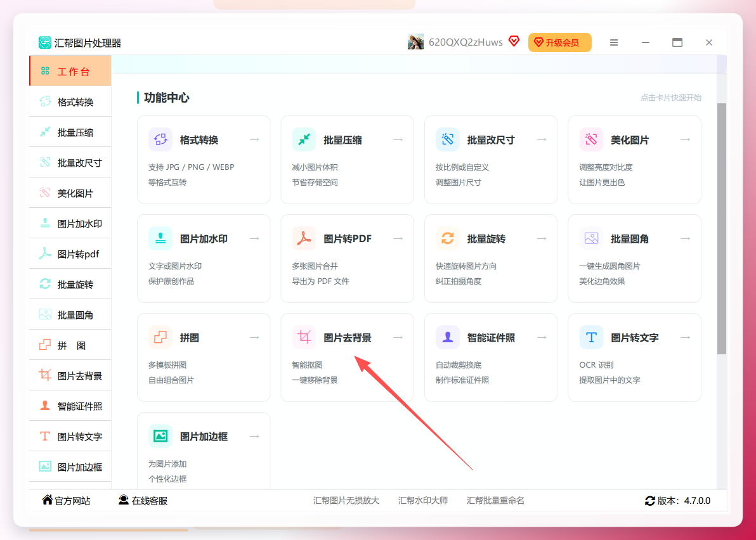The image size is (756, 540).
Task: Select 工作台 label in sidebar
Action: (74, 72)
